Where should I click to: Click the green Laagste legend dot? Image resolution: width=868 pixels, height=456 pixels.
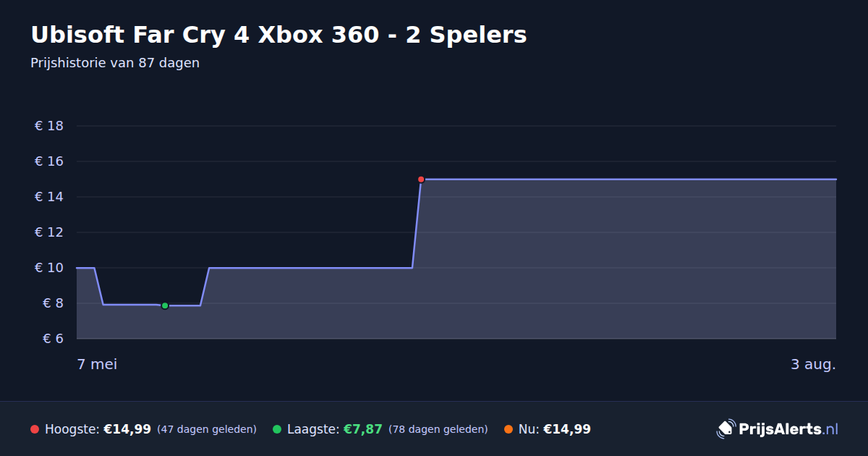[x=277, y=429]
